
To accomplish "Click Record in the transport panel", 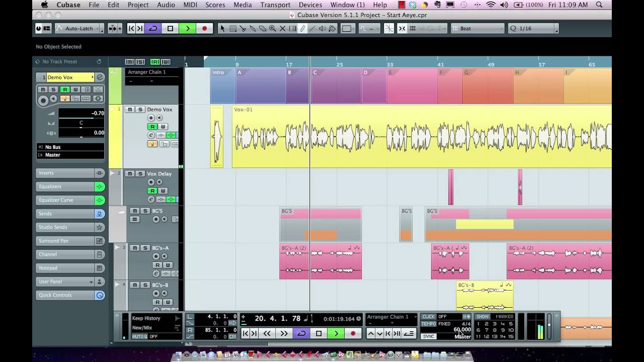I will coord(353,333).
